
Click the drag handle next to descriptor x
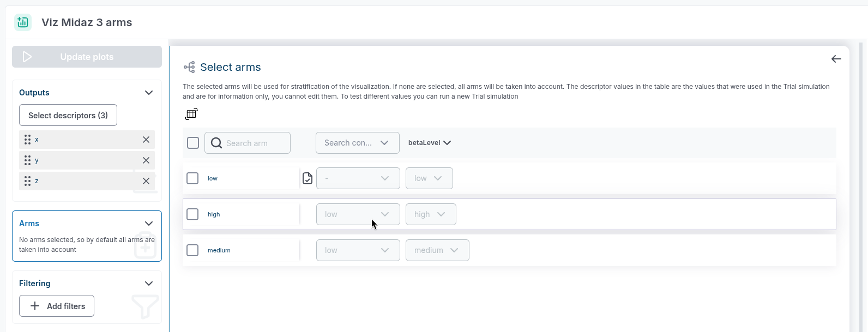pyautogui.click(x=28, y=139)
